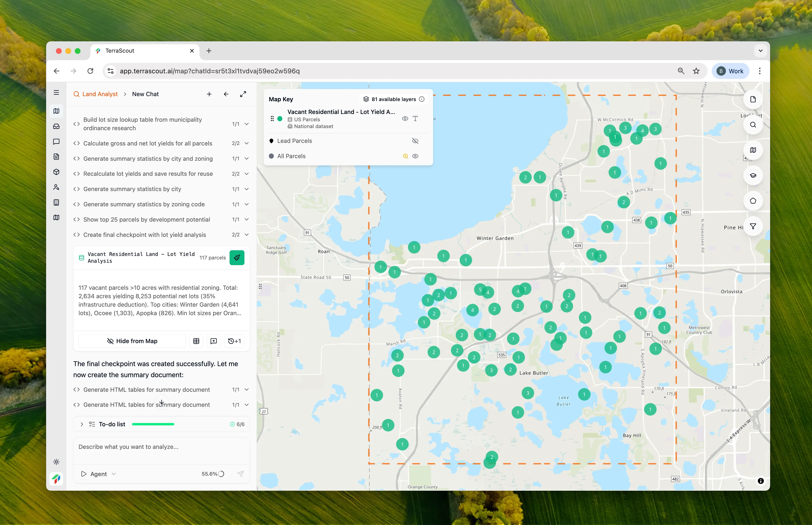Click Hide from Map button

pos(132,341)
